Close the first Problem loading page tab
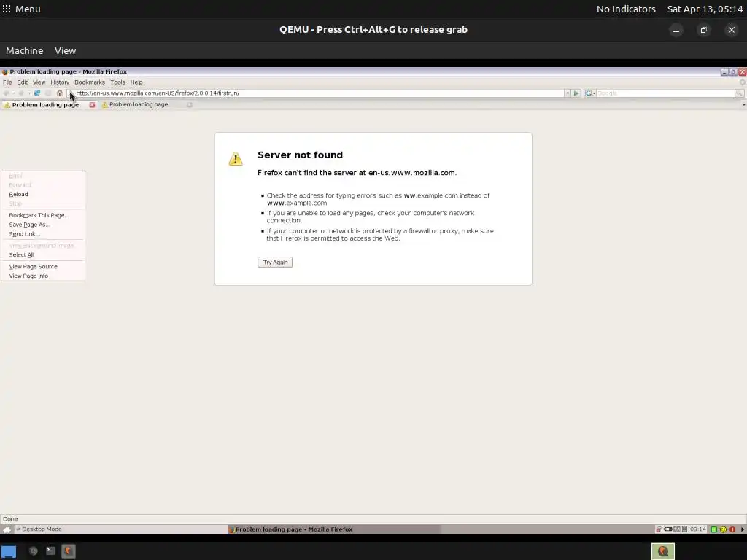Viewport: 747px width, 560px height. click(x=92, y=105)
